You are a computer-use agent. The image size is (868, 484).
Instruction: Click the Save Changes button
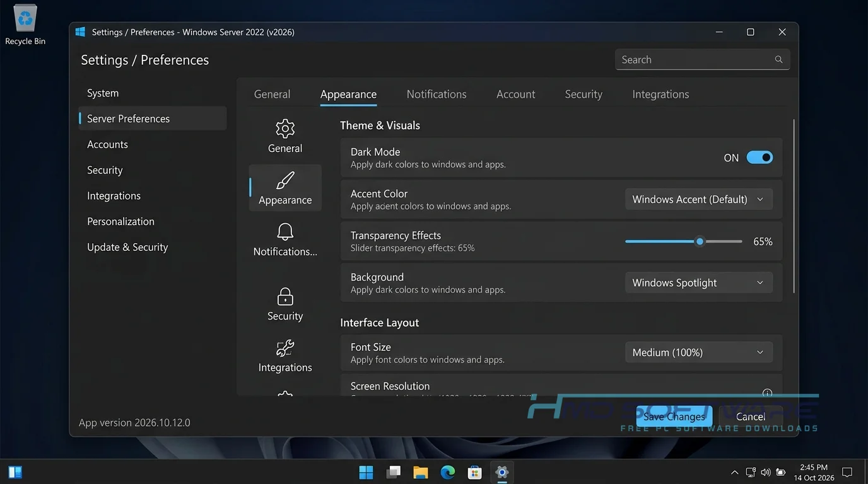[x=674, y=417]
